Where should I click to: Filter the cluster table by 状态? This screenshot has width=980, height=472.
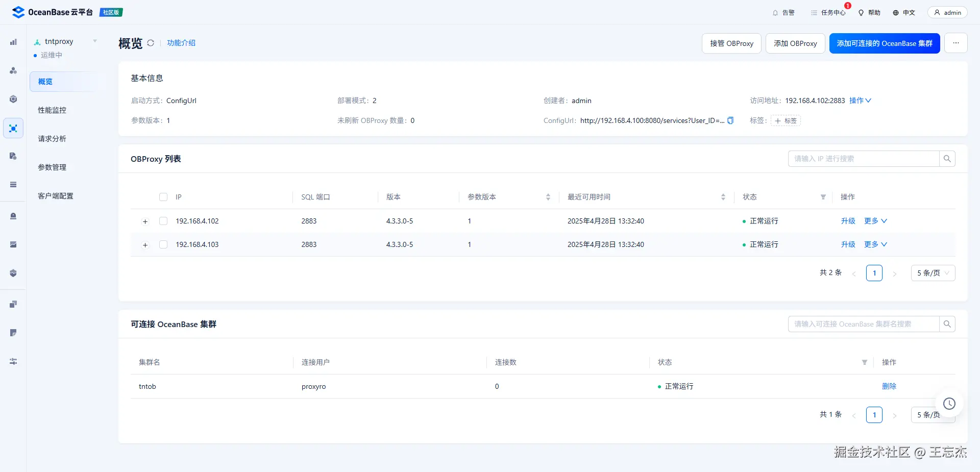(x=865, y=362)
